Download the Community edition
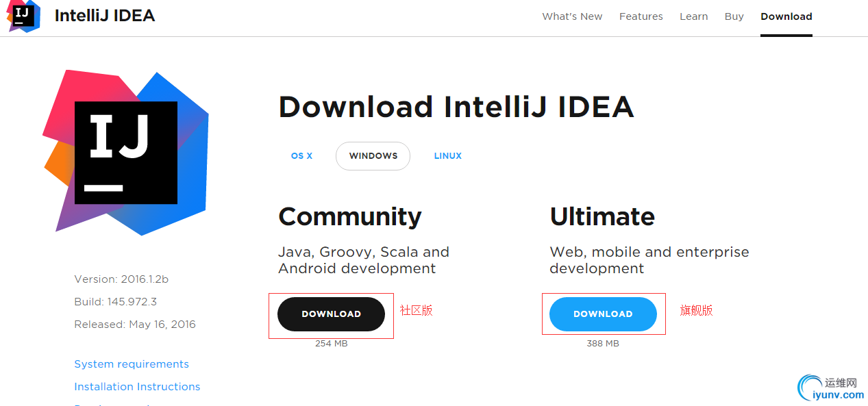 [331, 314]
